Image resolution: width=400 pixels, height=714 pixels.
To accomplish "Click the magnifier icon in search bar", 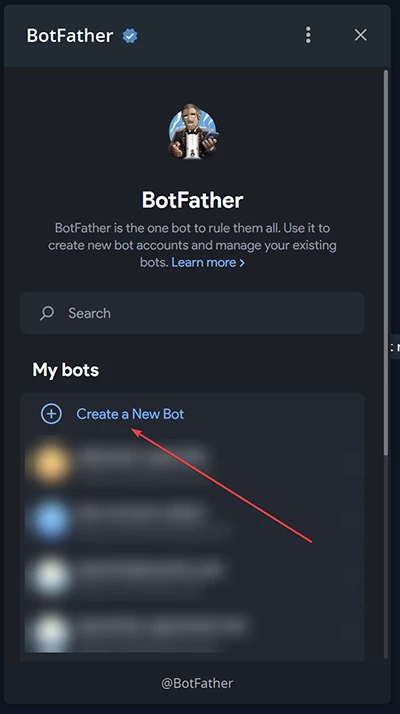I will [46, 313].
